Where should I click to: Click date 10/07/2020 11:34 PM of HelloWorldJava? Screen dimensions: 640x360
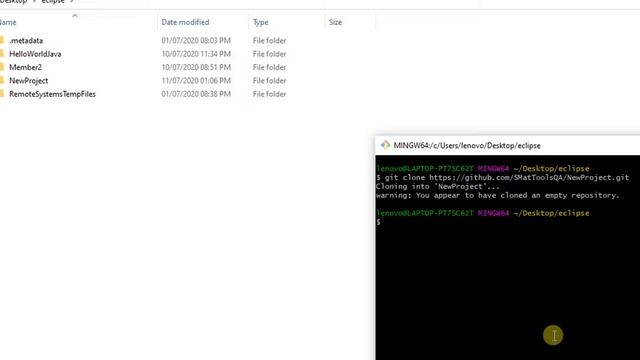point(196,54)
